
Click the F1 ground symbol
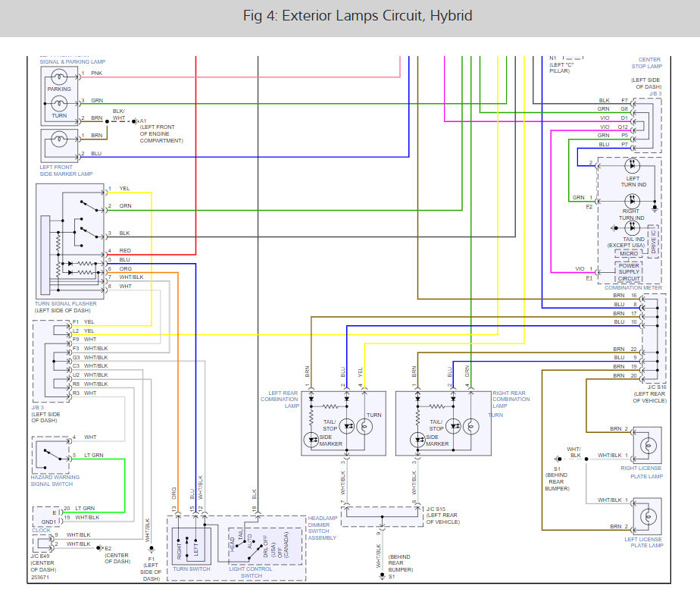point(152,549)
